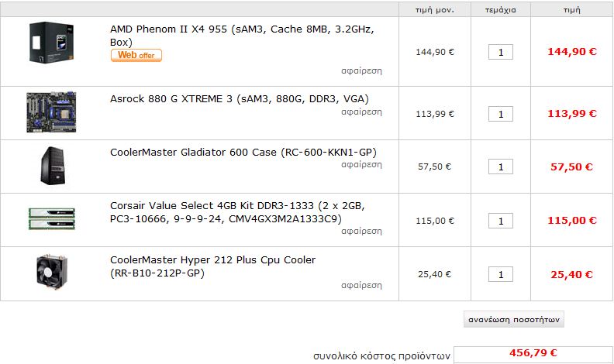This screenshot has width=614, height=364.
Task: Remove the Corsair Value Select 4GB Kit
Action: (x=361, y=232)
